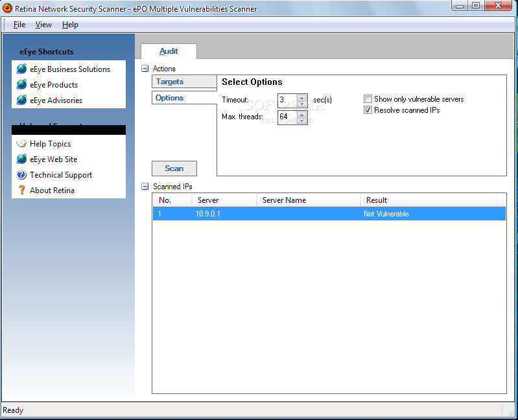Click the Not Vulnerable result cell
Image resolution: width=518 pixels, height=420 pixels.
(386, 214)
